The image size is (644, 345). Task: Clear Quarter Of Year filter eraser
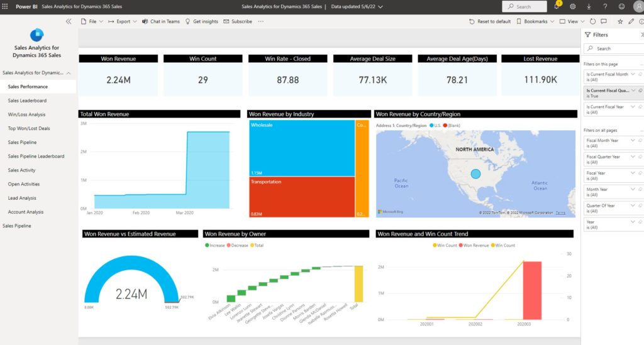[x=640, y=205]
